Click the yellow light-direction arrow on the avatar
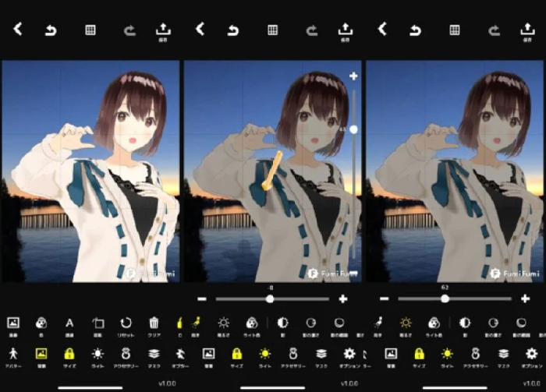546x392 pixels. 272,171
